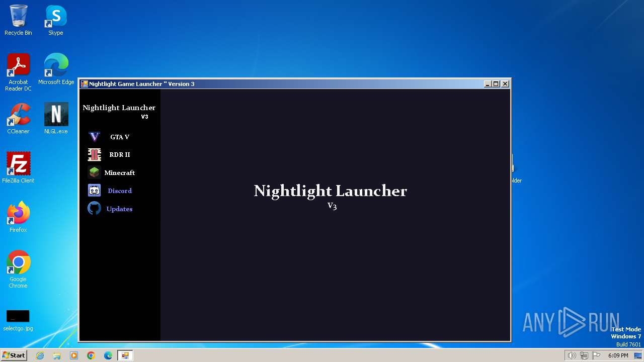Open the GTA V menu label
This screenshot has width=644, height=362.
tap(120, 137)
